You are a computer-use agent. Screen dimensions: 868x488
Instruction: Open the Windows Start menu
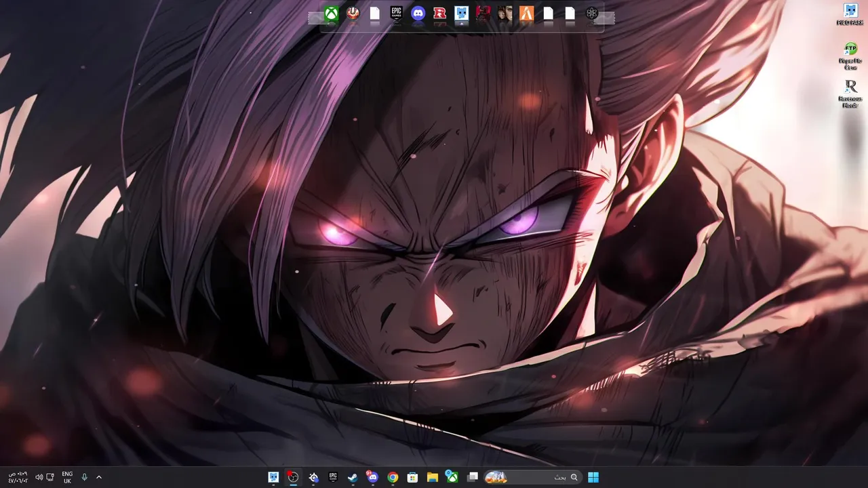tap(593, 477)
